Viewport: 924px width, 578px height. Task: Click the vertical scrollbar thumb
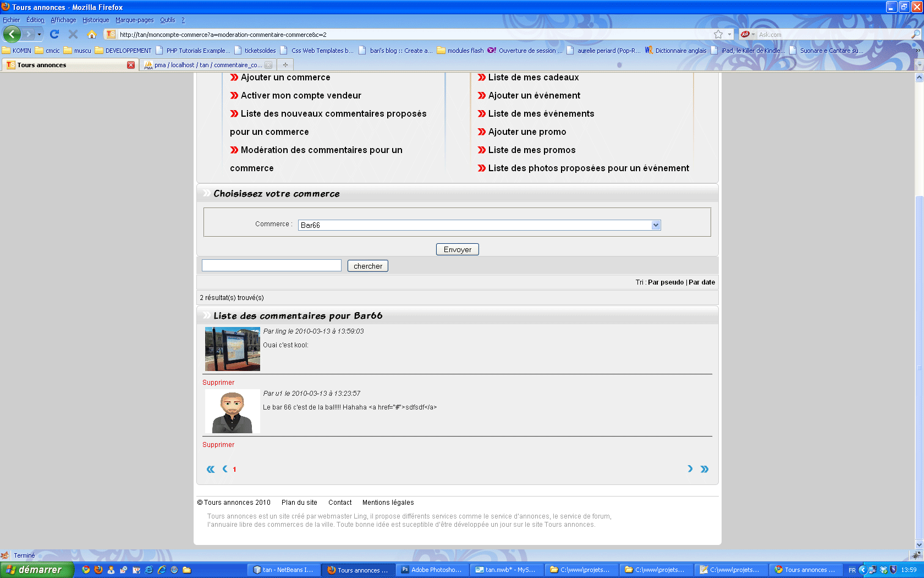coord(919,367)
